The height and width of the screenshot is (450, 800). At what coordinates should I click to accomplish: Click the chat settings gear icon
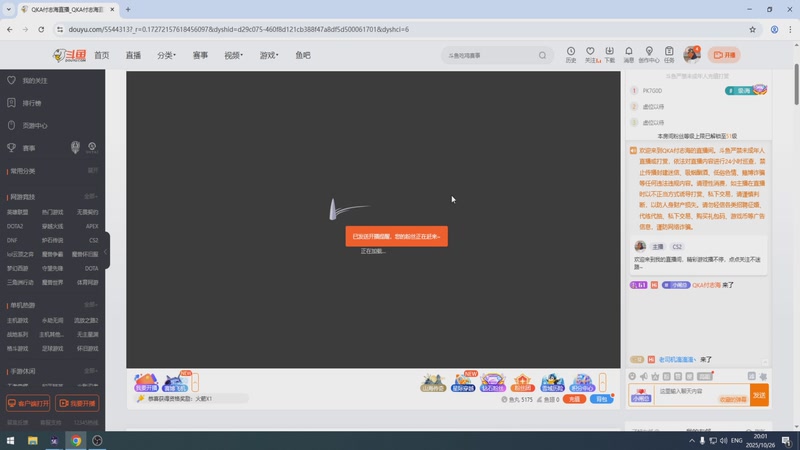coord(763,377)
